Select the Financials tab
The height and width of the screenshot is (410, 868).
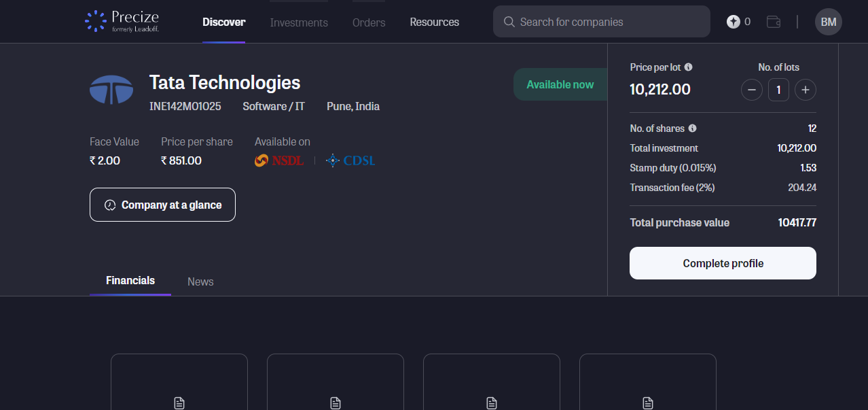[130, 280]
